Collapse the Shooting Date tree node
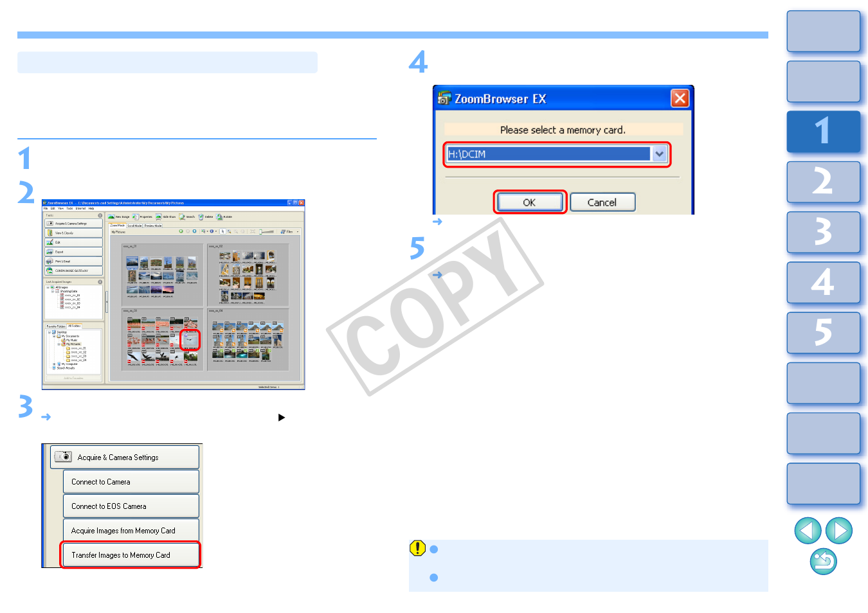 53,291
